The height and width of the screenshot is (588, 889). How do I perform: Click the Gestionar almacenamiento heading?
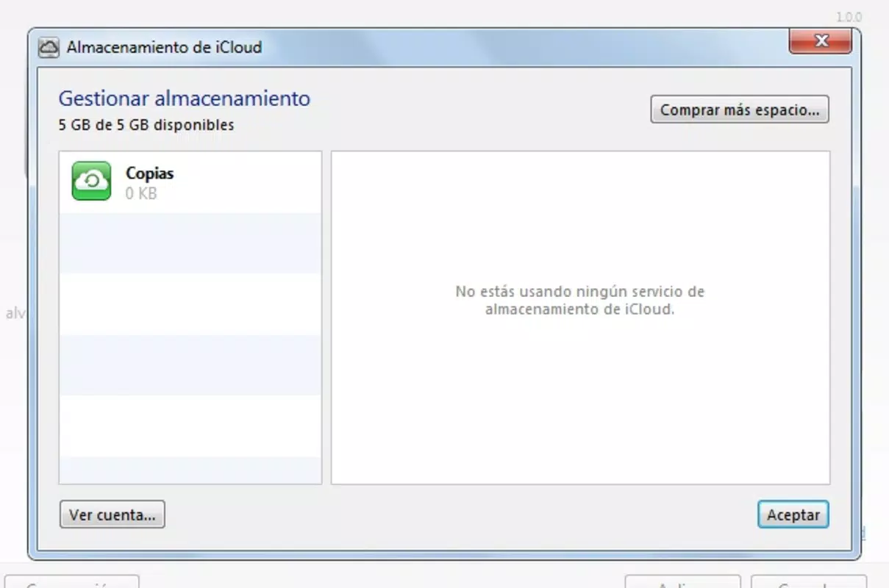tap(185, 98)
